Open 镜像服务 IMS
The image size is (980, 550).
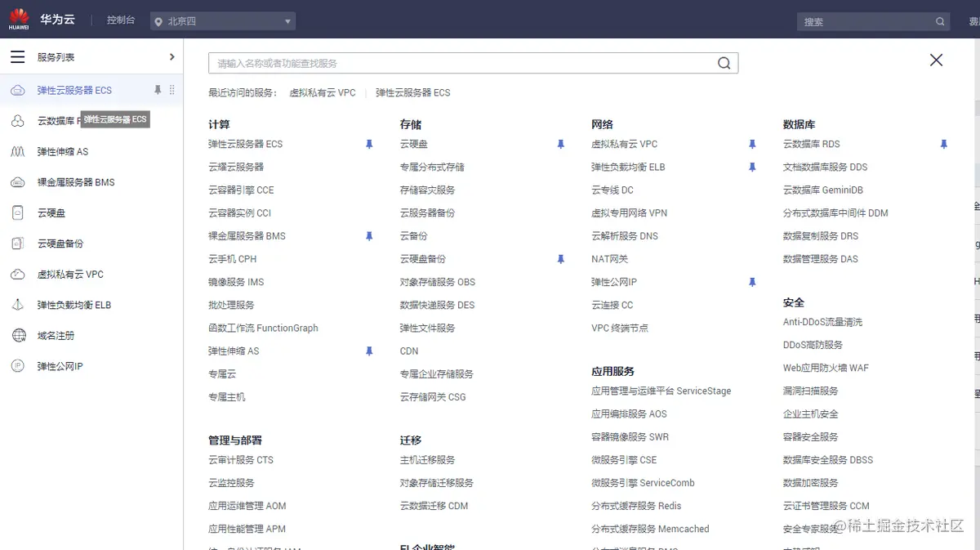(x=236, y=282)
